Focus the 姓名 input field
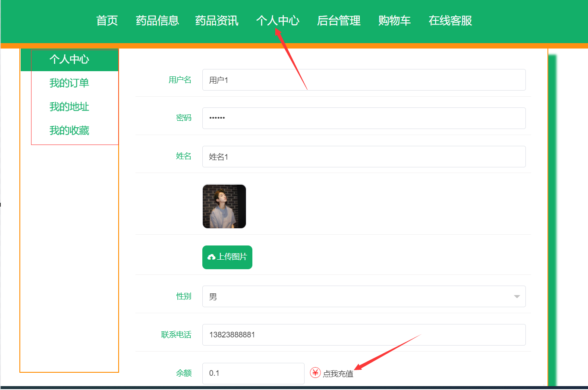Image resolution: width=588 pixels, height=390 pixels. 364,157
